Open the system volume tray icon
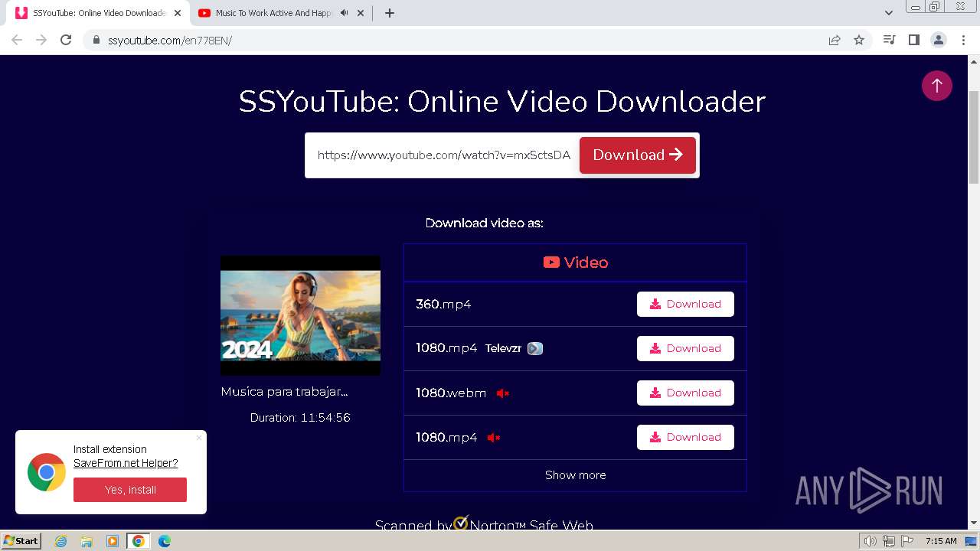Image resolution: width=980 pixels, height=551 pixels. click(x=871, y=541)
